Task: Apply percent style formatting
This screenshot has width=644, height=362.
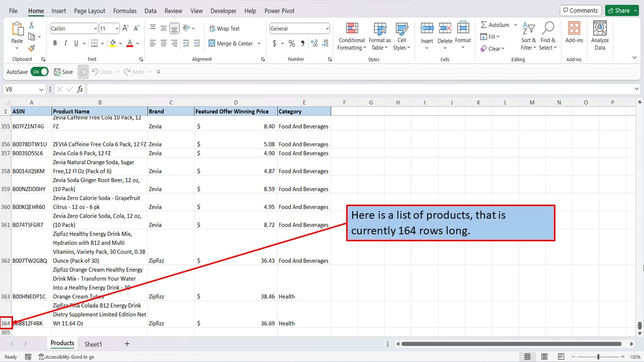Action: (x=291, y=44)
